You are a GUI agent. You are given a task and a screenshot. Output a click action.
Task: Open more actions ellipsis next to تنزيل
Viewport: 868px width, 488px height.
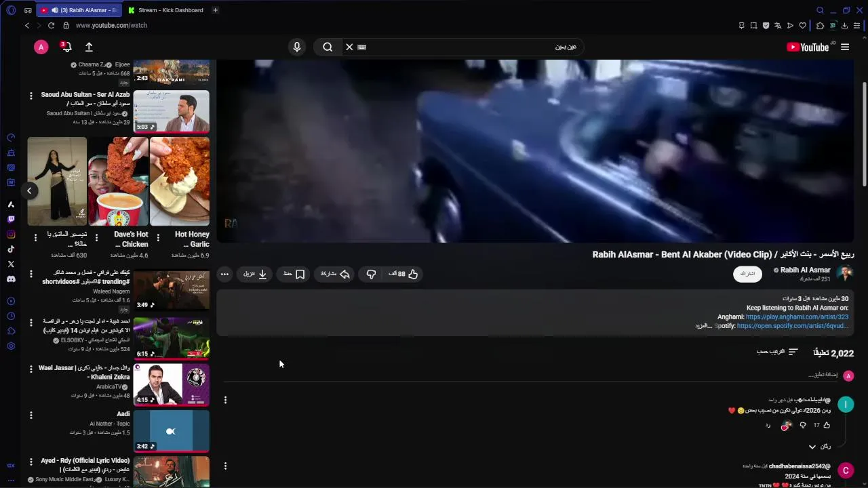pos(224,274)
